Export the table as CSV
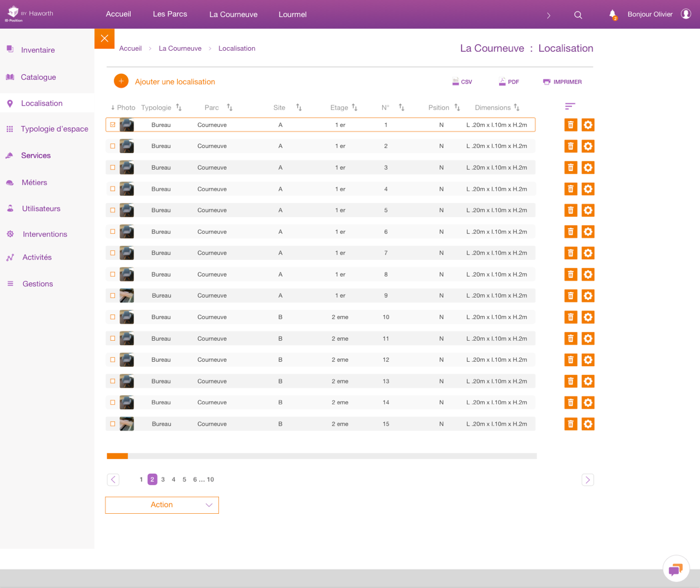 (462, 82)
